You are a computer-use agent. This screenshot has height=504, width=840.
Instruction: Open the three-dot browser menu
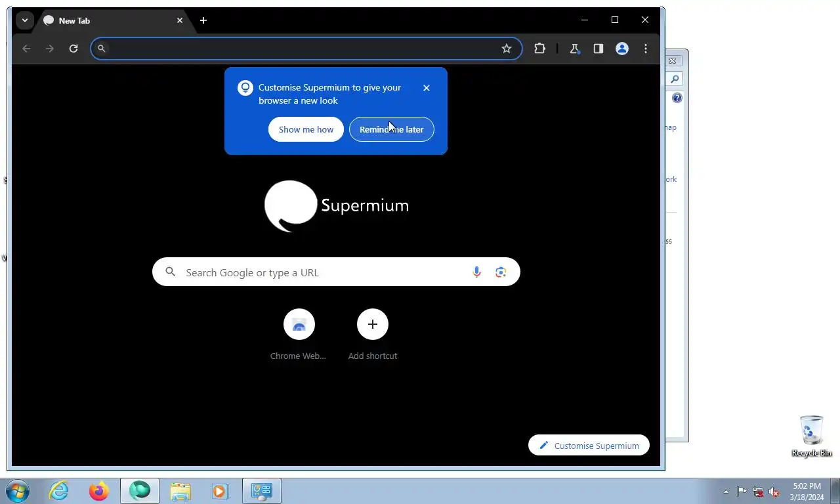tap(646, 49)
